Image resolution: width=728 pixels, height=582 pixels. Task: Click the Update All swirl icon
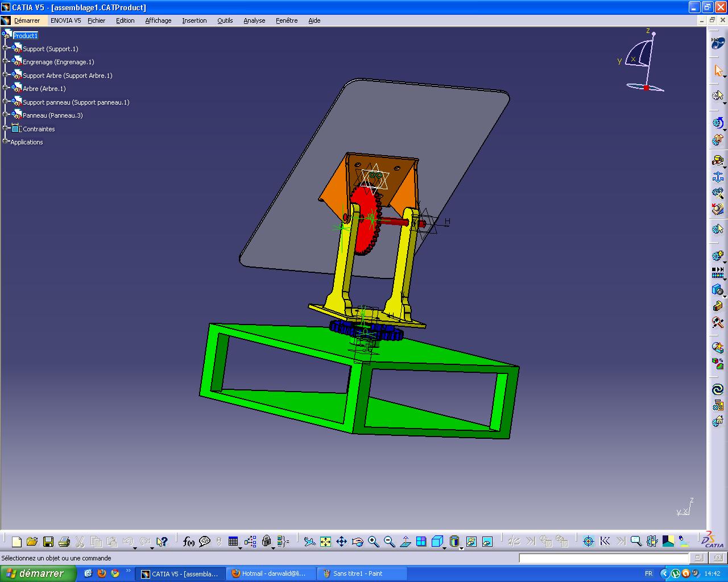pos(718,389)
